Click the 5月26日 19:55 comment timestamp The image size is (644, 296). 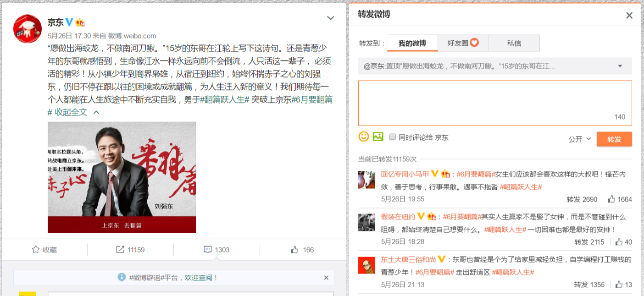(403, 199)
